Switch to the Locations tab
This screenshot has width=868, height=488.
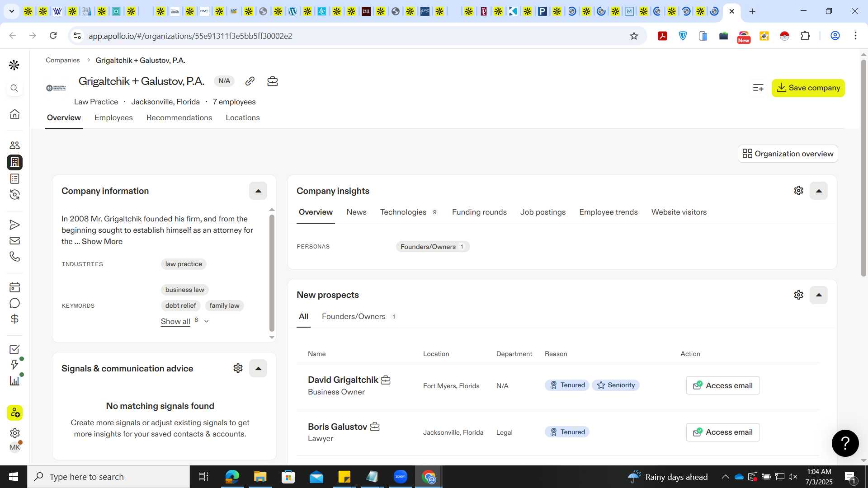243,117
